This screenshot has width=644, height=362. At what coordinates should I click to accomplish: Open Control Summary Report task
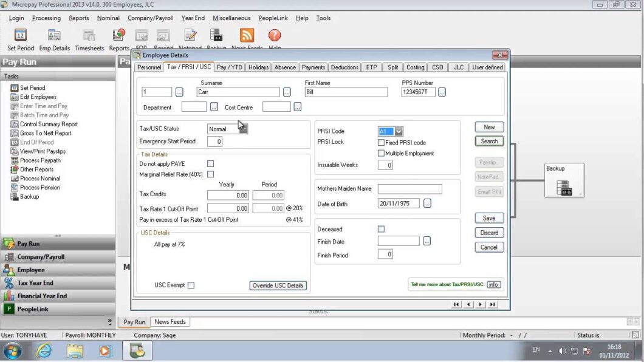49,124
